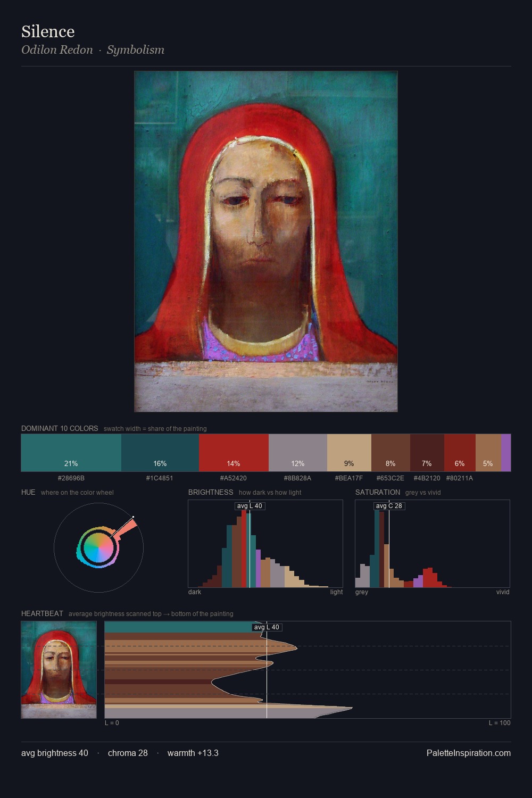
Task: Click the 'HEARTBEAT' section heading
Action: click(x=42, y=613)
